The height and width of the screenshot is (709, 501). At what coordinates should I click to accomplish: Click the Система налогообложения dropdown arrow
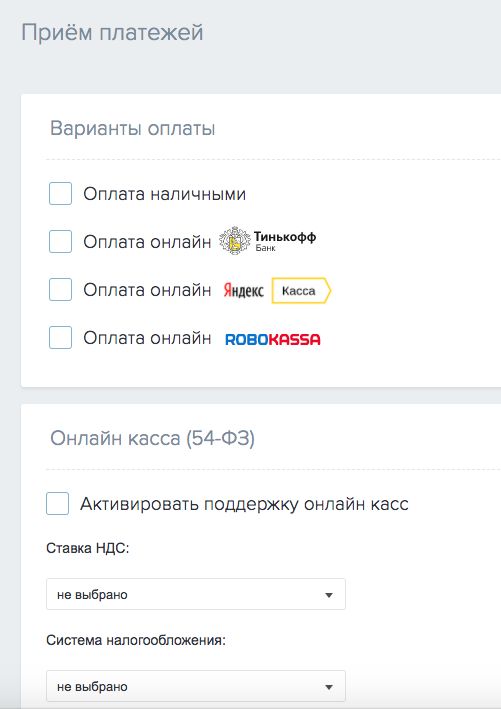(x=329, y=687)
